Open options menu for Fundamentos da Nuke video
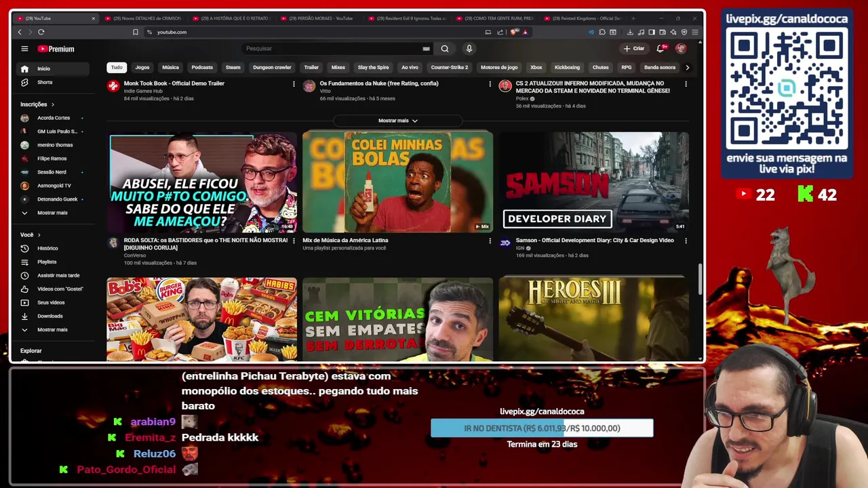 click(490, 84)
